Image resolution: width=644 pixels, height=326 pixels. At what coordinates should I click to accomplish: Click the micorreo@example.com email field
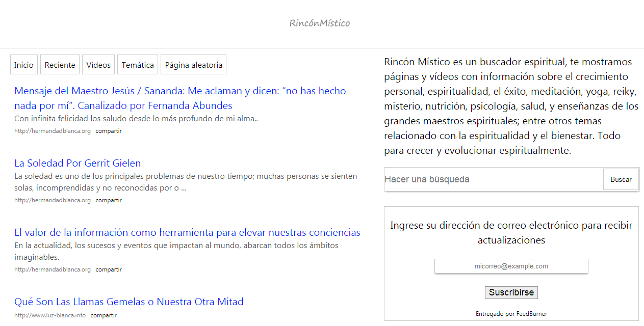point(511,266)
